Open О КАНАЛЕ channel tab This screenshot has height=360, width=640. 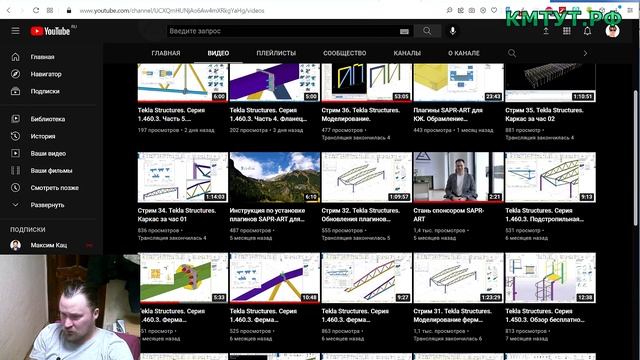click(x=464, y=53)
